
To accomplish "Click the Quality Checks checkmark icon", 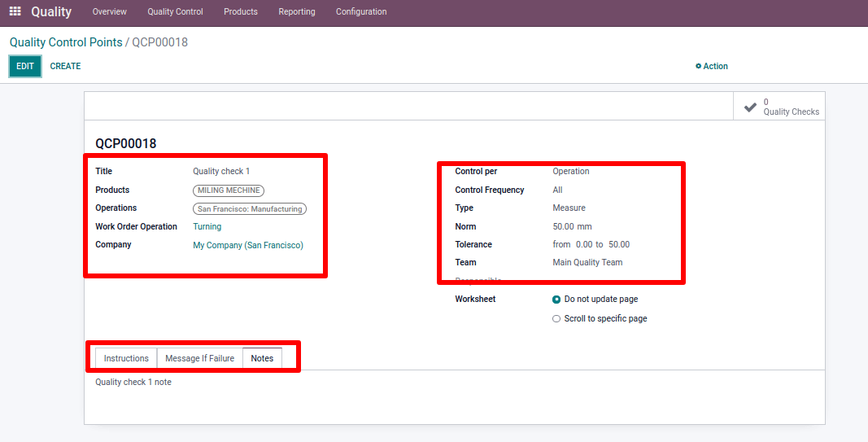I will (750, 107).
